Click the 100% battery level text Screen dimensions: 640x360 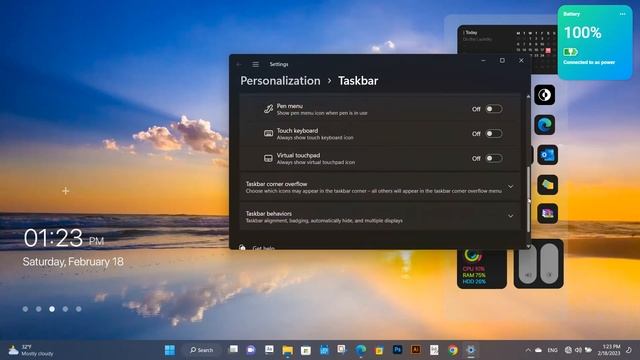(x=582, y=33)
